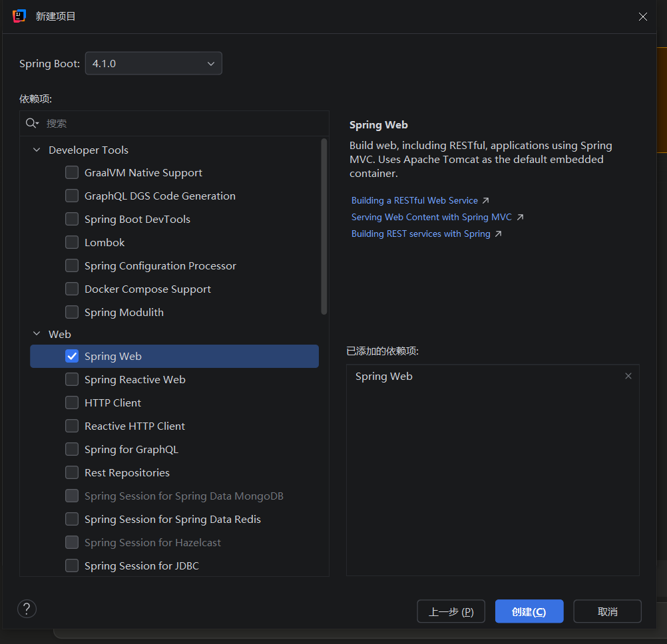This screenshot has height=644, width=667.
Task: Enable Rest Repositories checkbox
Action: (72, 472)
